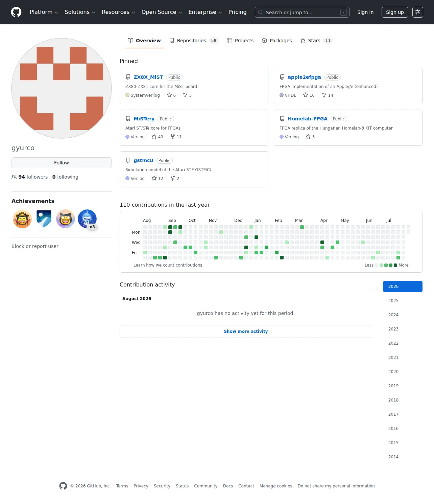Click the Sign up button

tap(395, 12)
